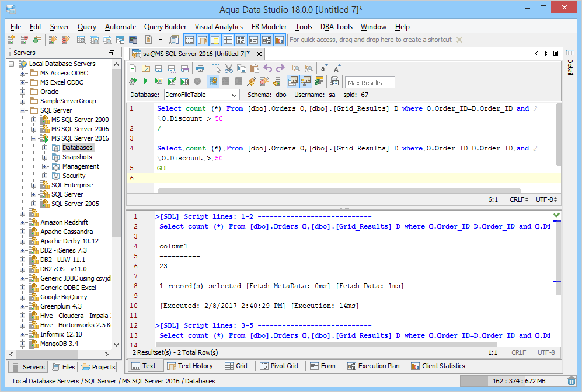Click the Paste clipboard icon
This screenshot has height=392, width=582.
click(x=255, y=68)
